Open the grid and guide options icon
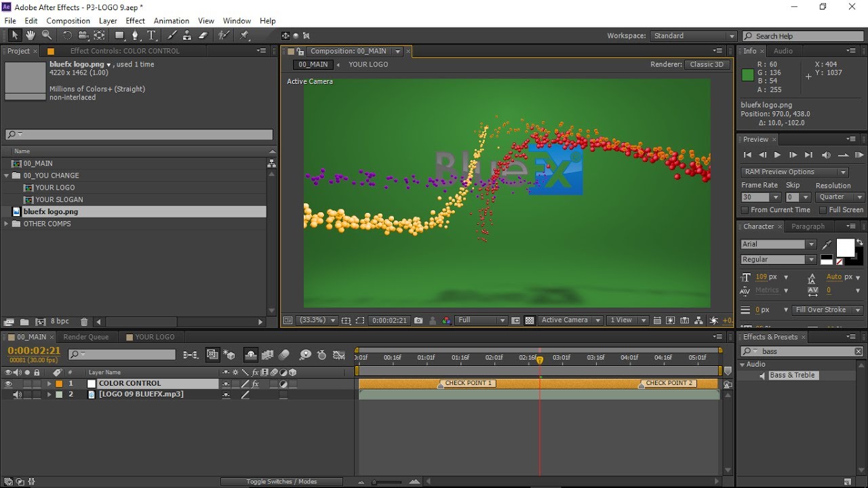The width and height of the screenshot is (868, 488). [x=346, y=320]
